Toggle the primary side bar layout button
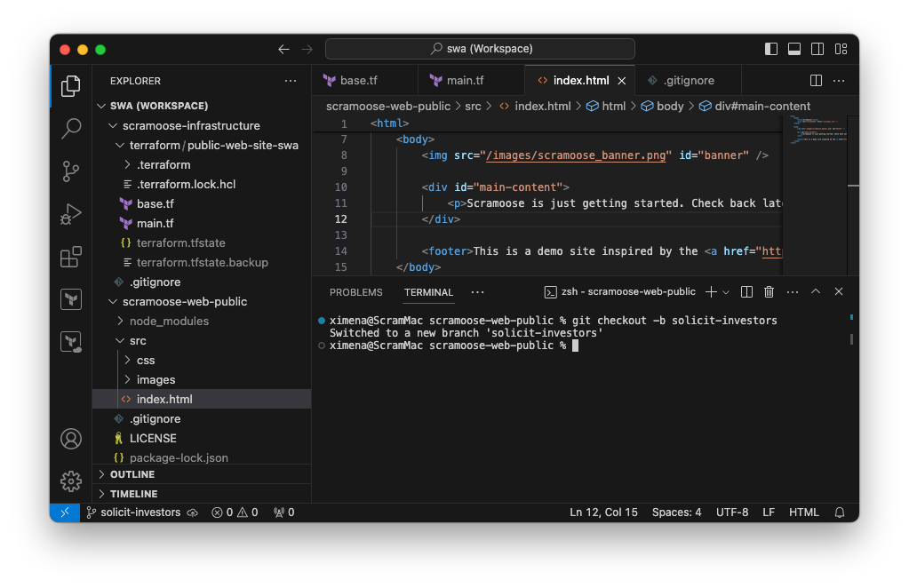The image size is (909, 588). (x=771, y=49)
